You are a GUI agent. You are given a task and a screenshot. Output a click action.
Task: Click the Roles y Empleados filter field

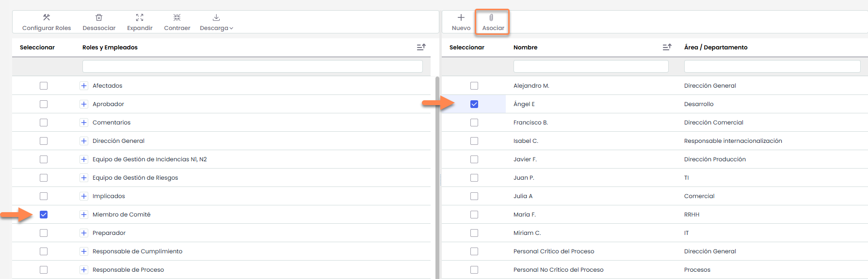pos(252,66)
